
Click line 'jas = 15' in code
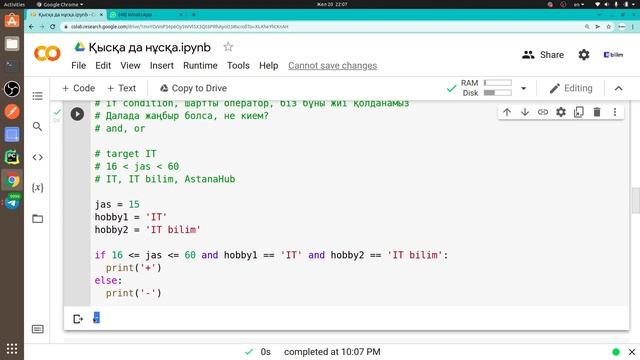tap(117, 204)
